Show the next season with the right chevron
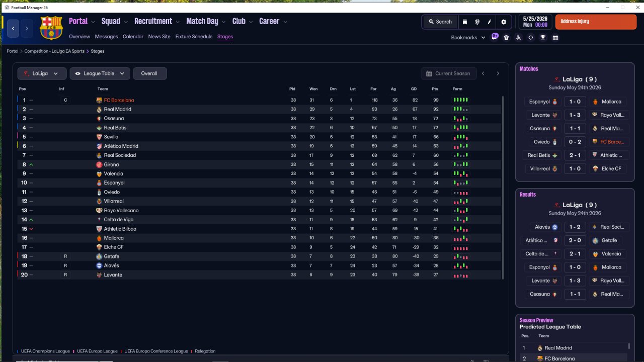Viewport: 644px width, 362px height. pyautogui.click(x=498, y=73)
